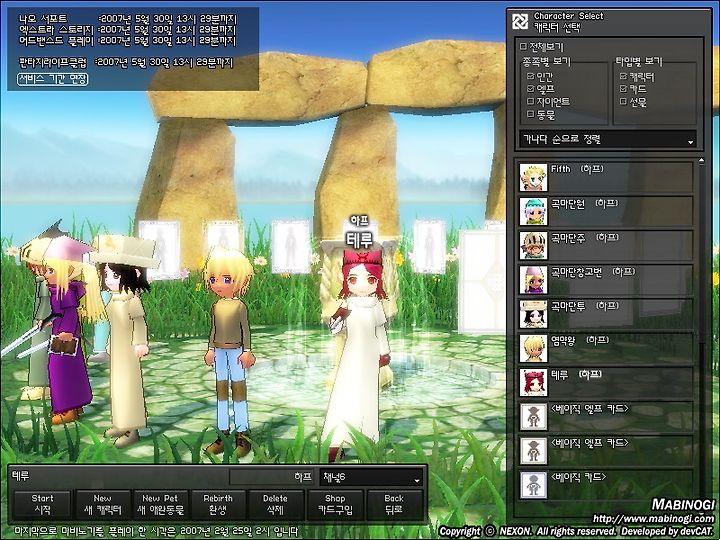Toggle the 카드 type filter checkbox
Viewport: 720px width, 540px height.
[x=623, y=88]
